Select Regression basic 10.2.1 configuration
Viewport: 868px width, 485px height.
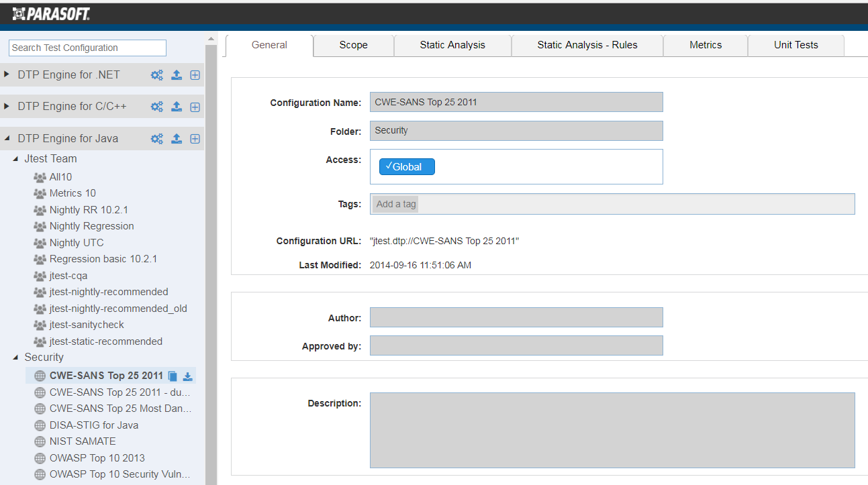[x=103, y=259]
